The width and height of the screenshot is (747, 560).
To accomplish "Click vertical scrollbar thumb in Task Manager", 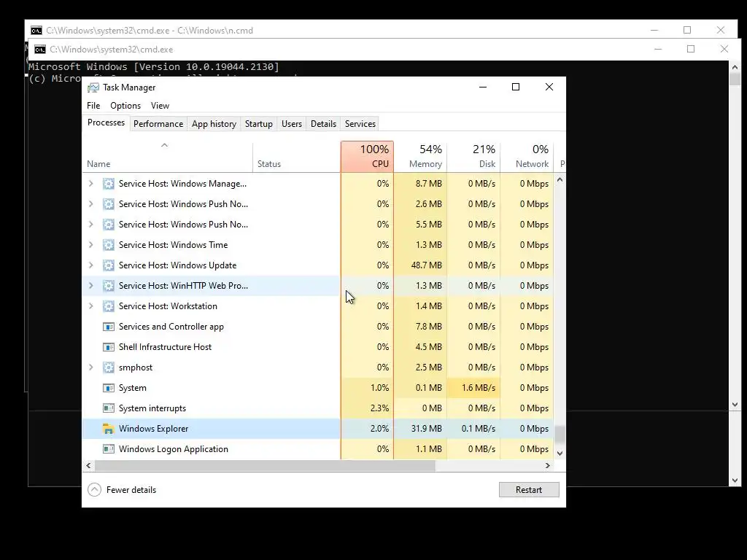I will point(560,434).
